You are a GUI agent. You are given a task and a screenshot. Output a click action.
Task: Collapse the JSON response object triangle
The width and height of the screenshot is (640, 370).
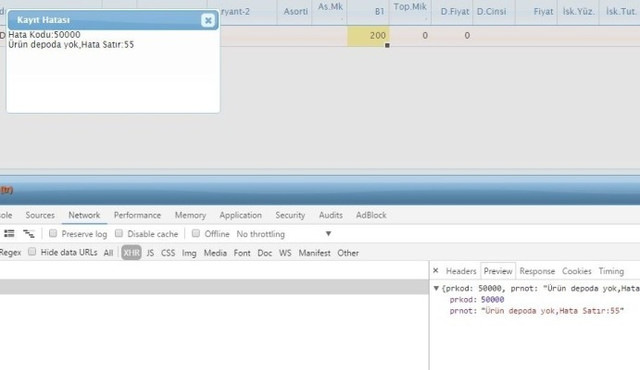pos(436,288)
